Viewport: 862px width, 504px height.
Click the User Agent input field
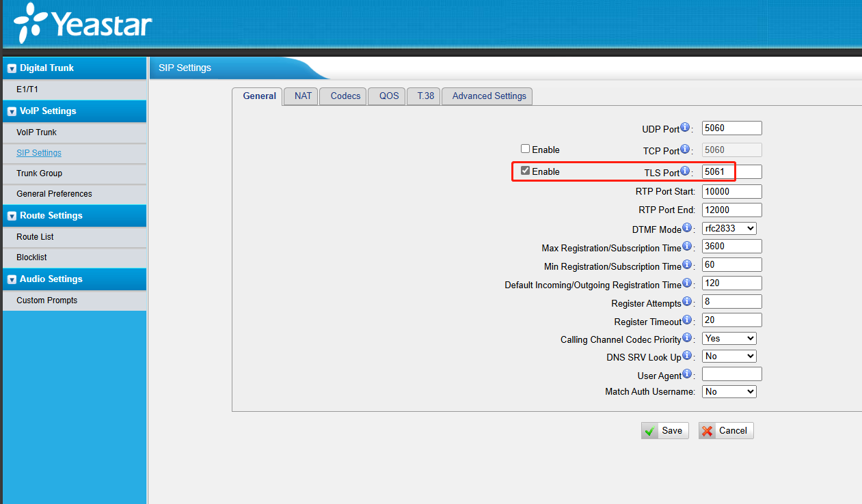pyautogui.click(x=731, y=374)
